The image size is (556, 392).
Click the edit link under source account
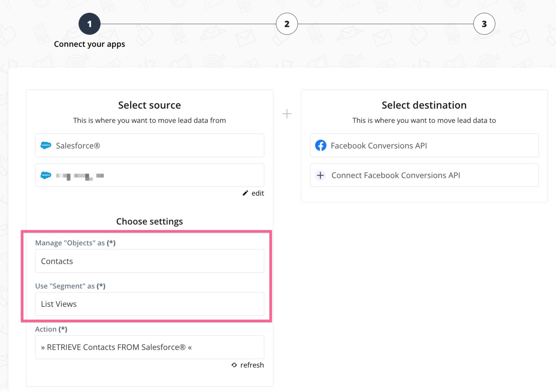257,193
